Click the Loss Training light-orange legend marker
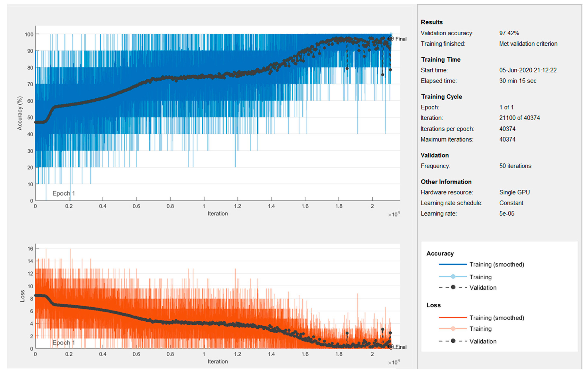Screen dimensions: 588x376 pyautogui.click(x=453, y=329)
